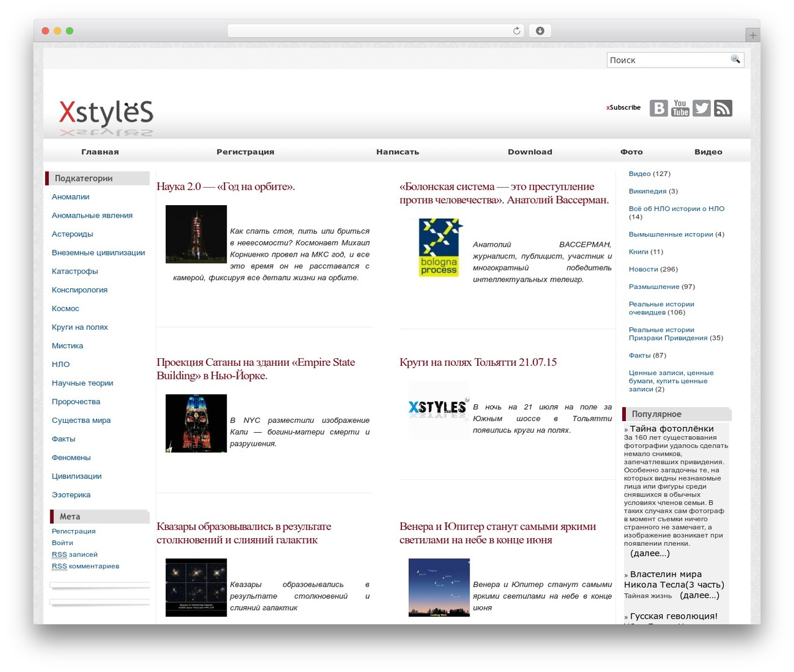This screenshot has width=794, height=672.
Task: Open a new browser tab plus button
Action: [753, 35]
